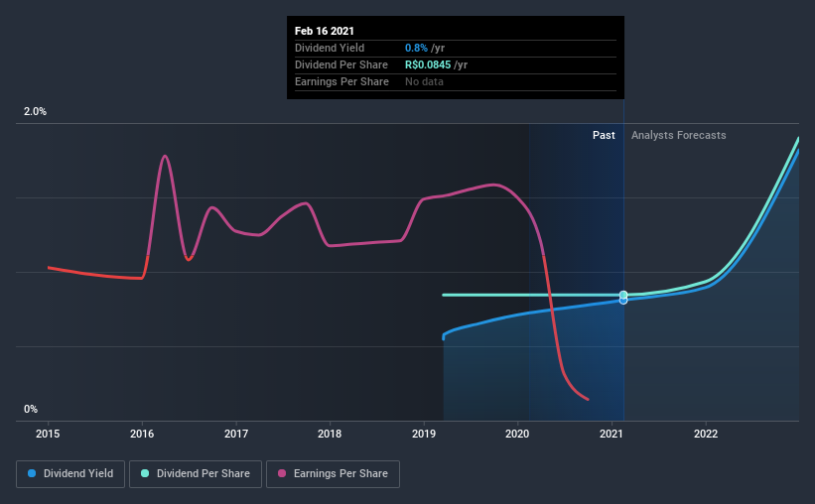Click the blue Dividend Yield legend dot

pos(32,473)
